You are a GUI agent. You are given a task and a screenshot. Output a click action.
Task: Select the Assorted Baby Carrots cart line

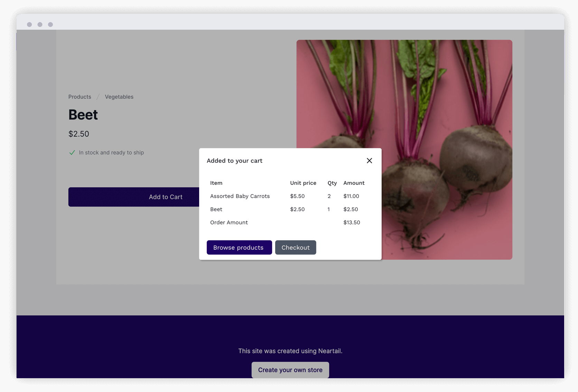[240, 196]
